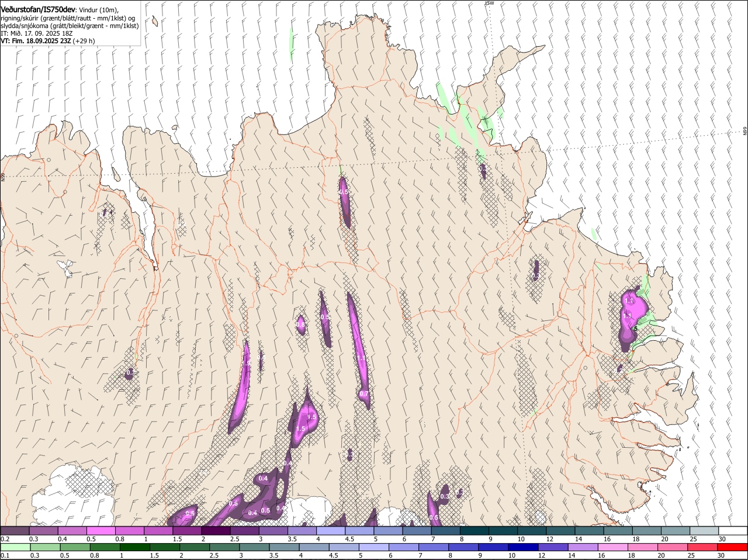Click the 'VT: Fim. 18.09.2025 23Z (+29 h)' line

coord(47,41)
